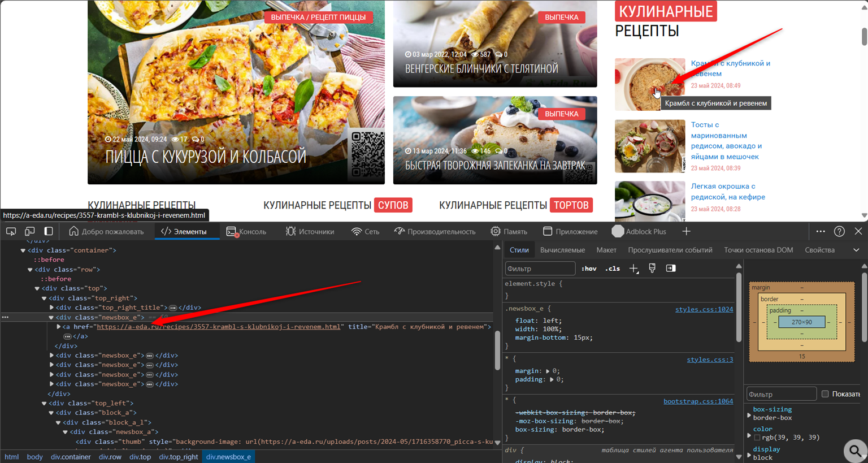Open the Сеть network tab

[365, 231]
